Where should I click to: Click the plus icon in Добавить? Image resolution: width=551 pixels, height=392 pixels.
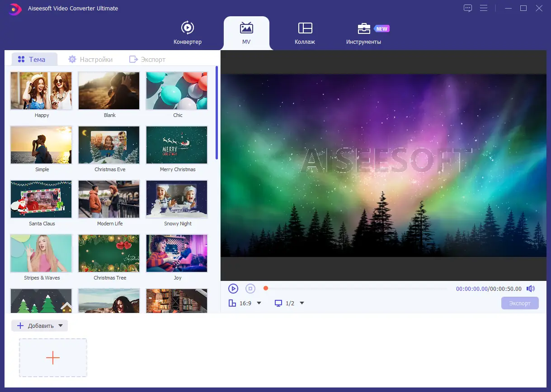[x=20, y=326]
